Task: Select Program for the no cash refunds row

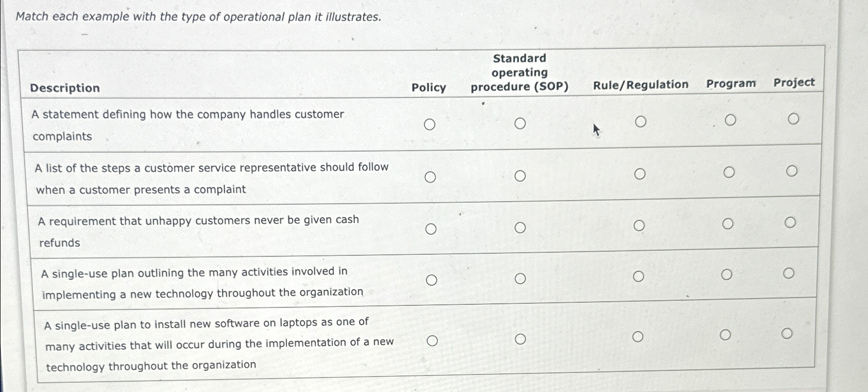Action: click(x=728, y=223)
